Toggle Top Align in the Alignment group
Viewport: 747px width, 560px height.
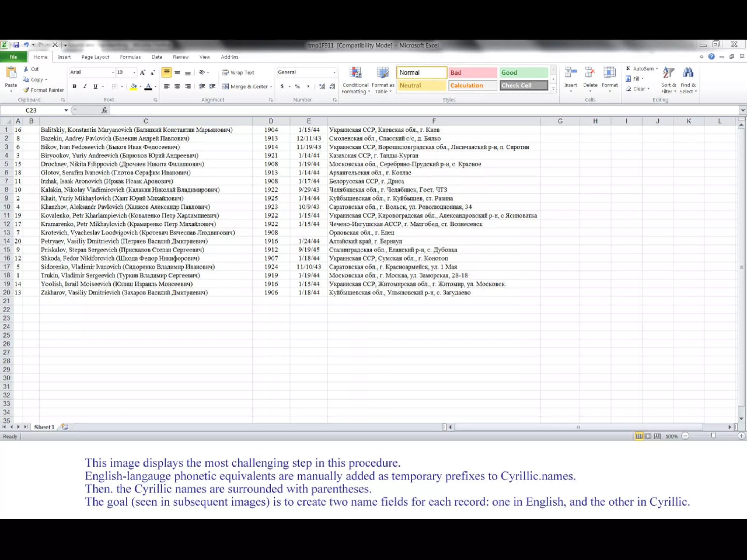167,72
